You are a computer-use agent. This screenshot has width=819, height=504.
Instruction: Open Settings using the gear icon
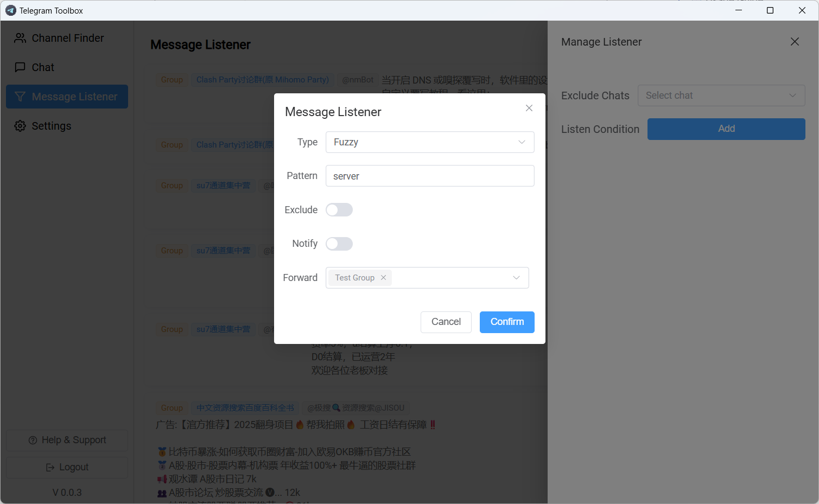pyautogui.click(x=20, y=126)
